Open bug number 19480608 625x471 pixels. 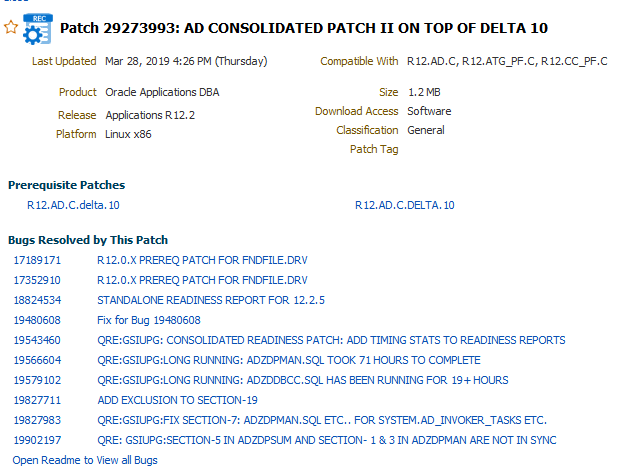point(37,320)
